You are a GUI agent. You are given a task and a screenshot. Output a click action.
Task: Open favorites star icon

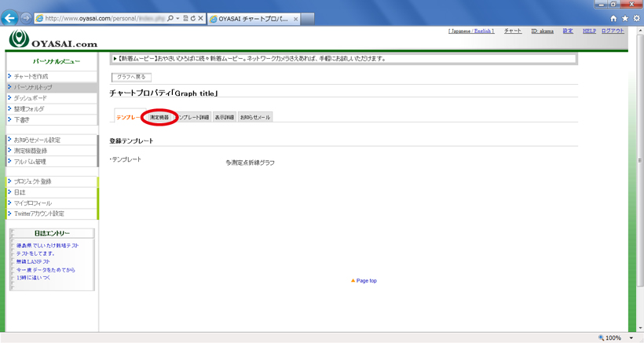point(625,19)
